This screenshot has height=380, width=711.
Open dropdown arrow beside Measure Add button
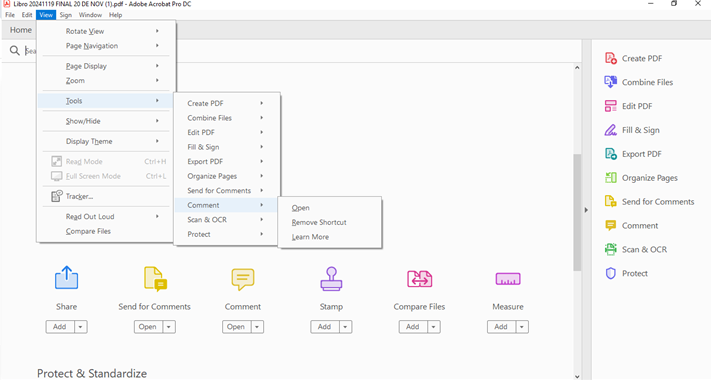(522, 327)
